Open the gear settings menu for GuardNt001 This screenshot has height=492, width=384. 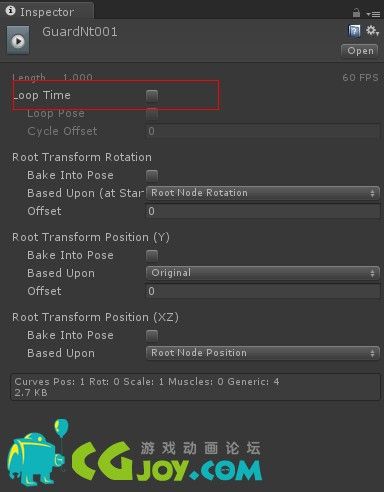point(372,31)
